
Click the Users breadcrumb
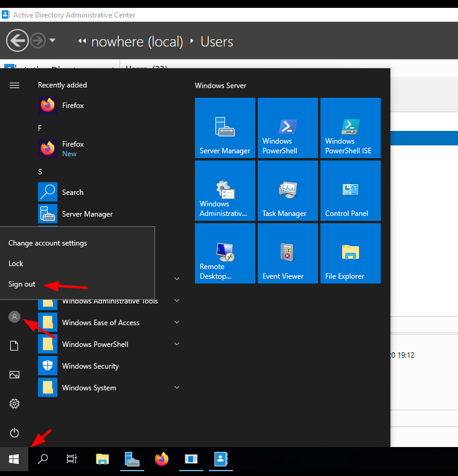click(217, 42)
